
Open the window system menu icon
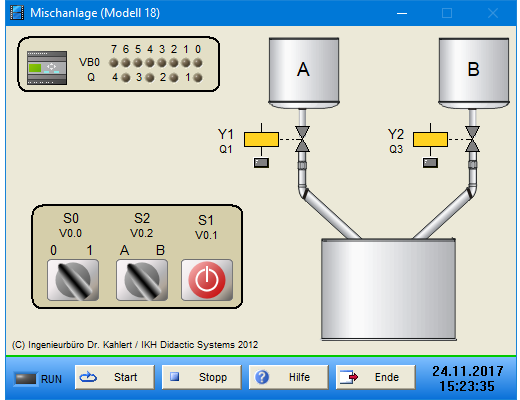tap(17, 13)
